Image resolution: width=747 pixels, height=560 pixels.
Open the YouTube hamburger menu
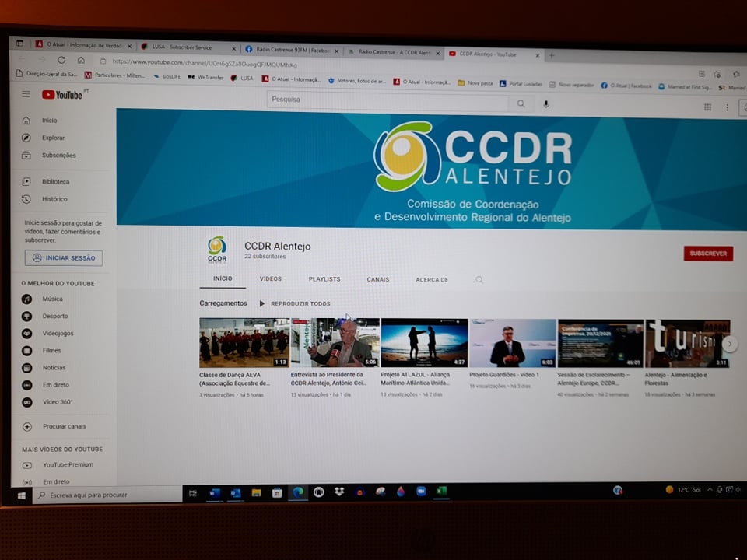(26, 94)
